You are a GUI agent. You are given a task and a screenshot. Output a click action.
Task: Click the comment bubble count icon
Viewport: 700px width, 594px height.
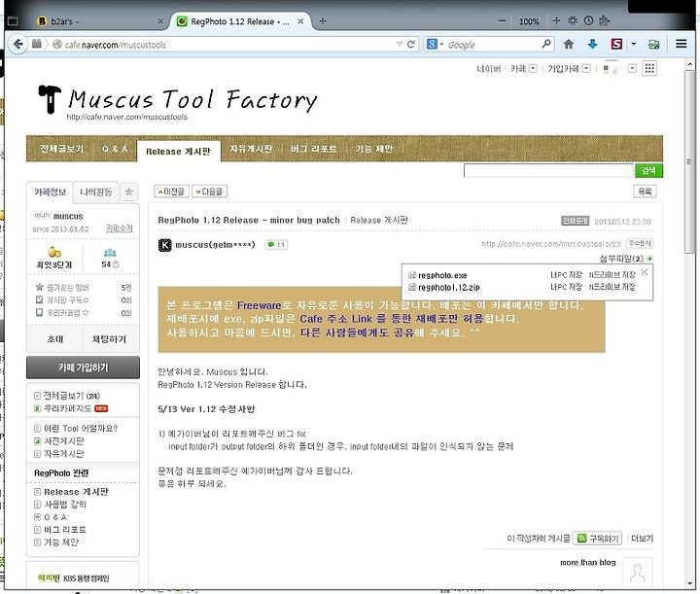tap(276, 245)
